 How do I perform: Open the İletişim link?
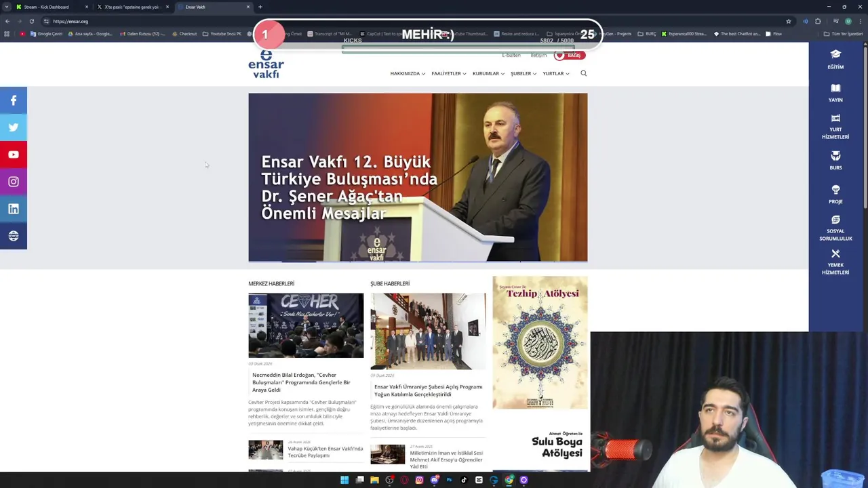click(538, 55)
